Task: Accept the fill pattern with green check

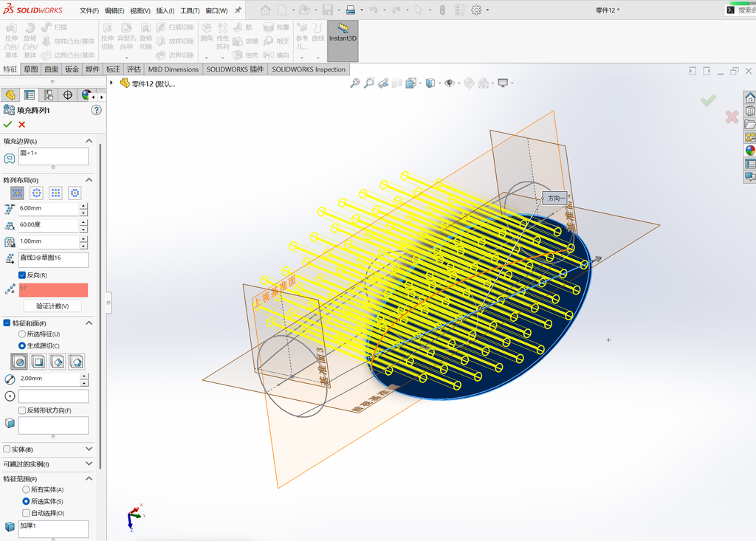Action: 7,125
